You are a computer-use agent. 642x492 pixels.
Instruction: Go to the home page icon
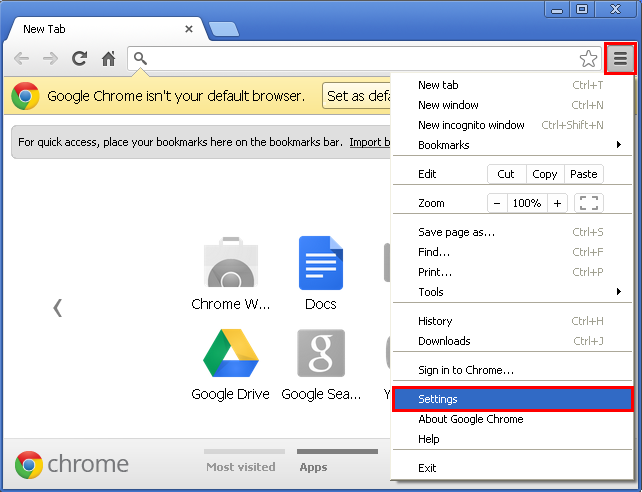[x=109, y=59]
